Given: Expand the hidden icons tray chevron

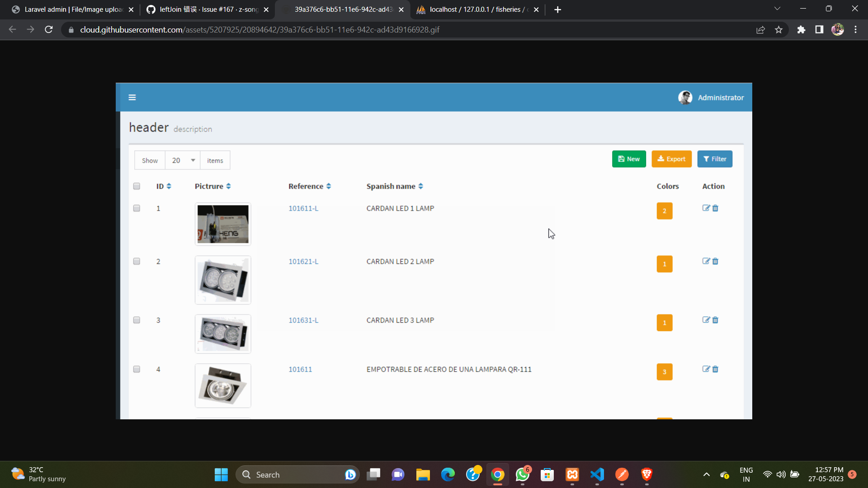Looking at the screenshot, I should (706, 474).
